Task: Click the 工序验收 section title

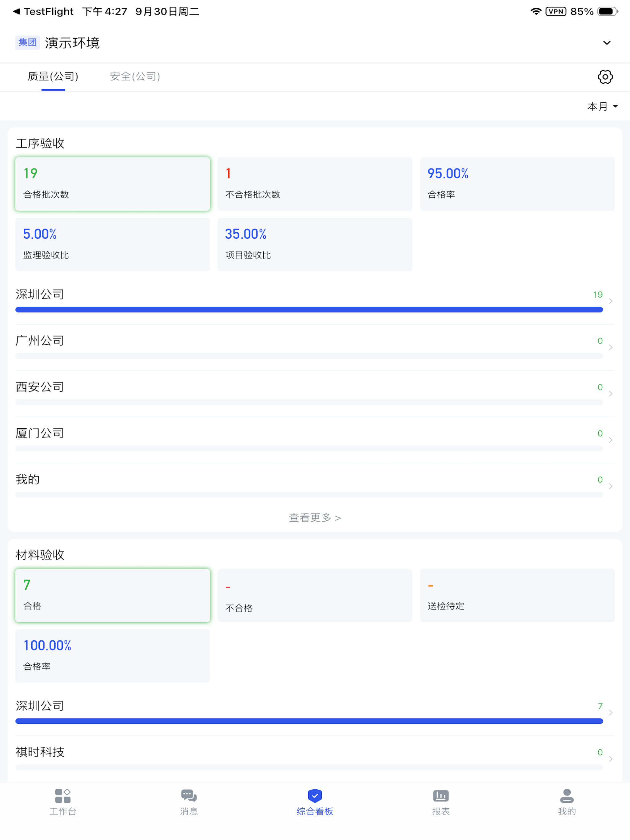Action: pos(40,144)
